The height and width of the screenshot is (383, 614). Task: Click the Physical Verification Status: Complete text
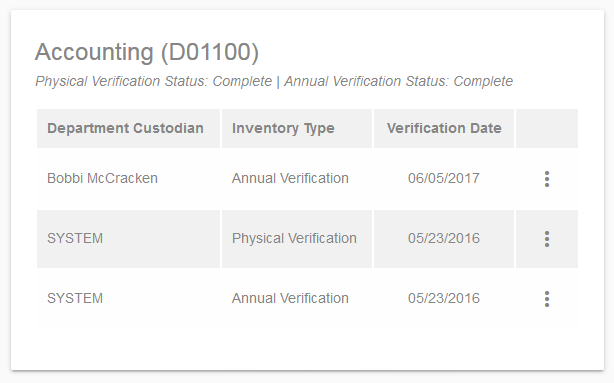[154, 81]
